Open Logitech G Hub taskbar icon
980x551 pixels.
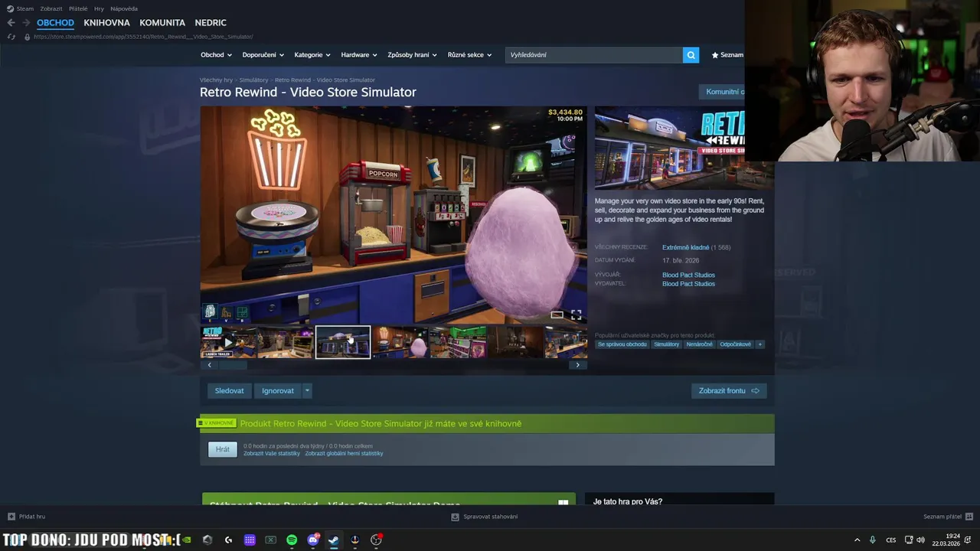point(228,540)
